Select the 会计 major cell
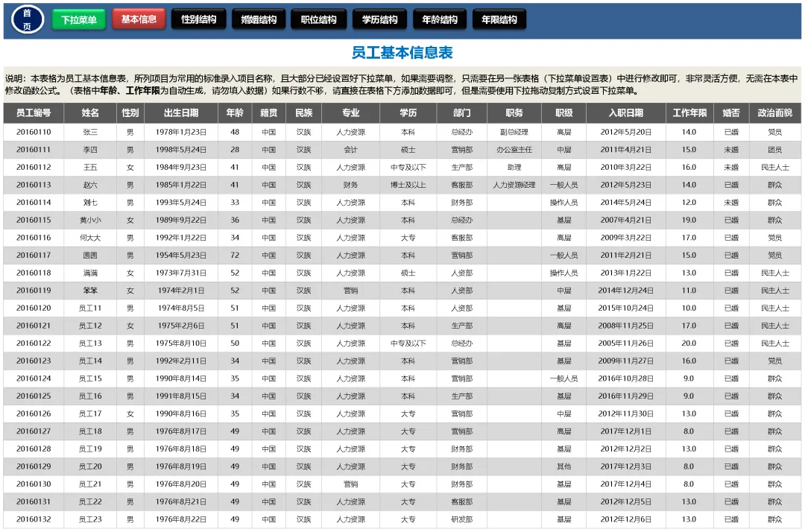The height and width of the screenshot is (532, 805). coord(350,150)
